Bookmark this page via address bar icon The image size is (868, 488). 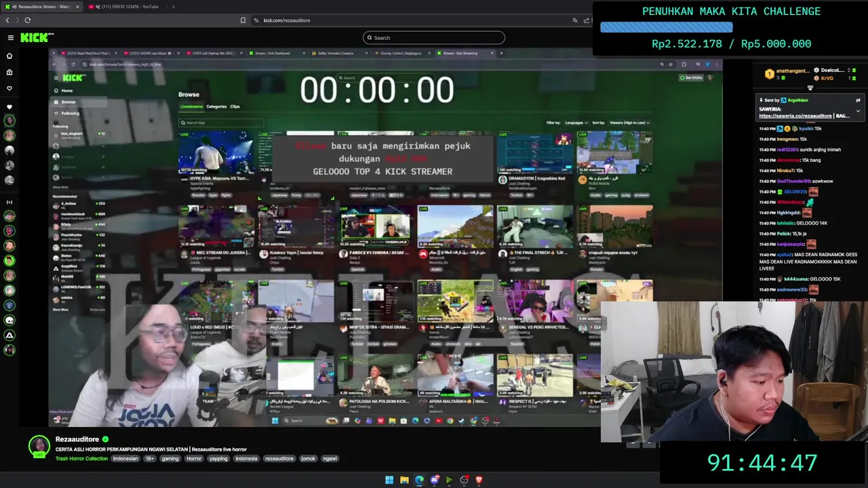pos(243,20)
